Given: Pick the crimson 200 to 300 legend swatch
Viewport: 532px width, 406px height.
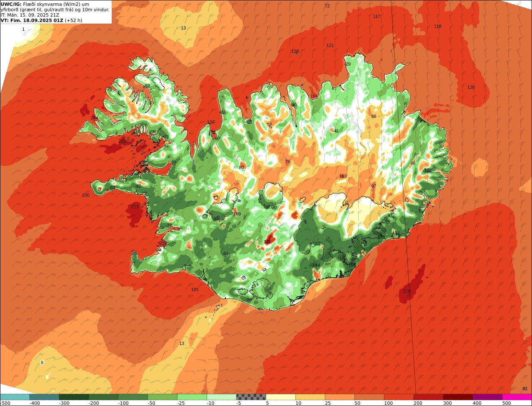Looking at the screenshot, I should tap(429, 397).
